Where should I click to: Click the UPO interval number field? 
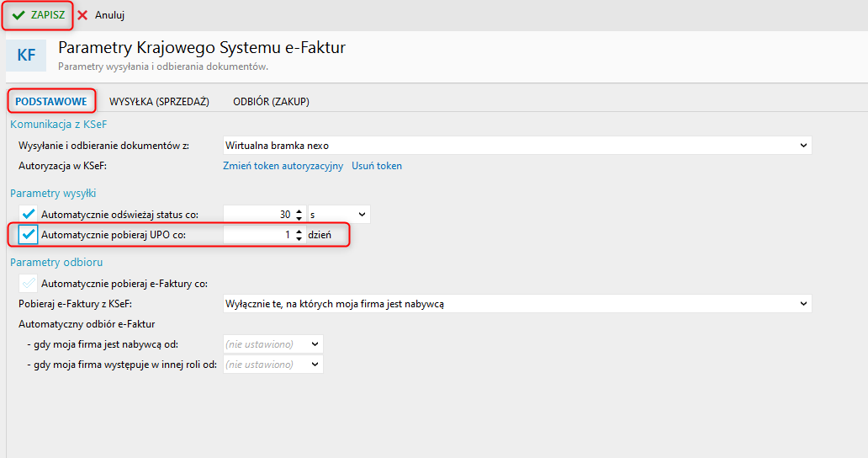pos(258,235)
